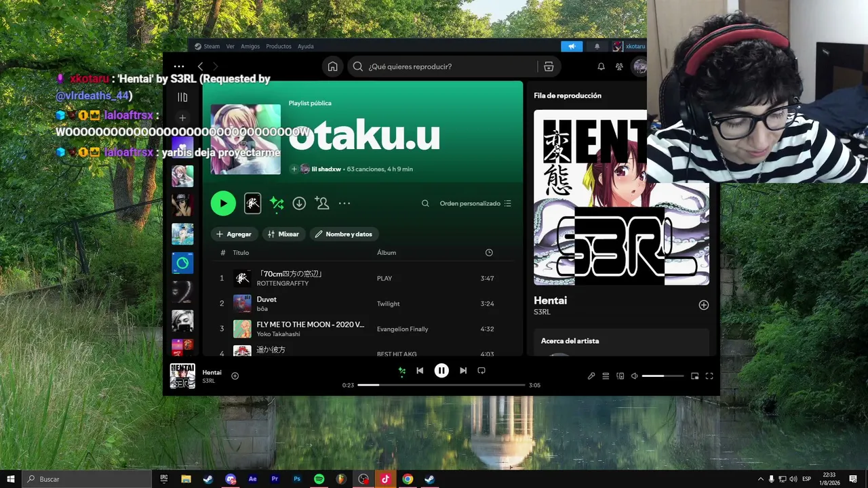Open the mini player
Image resolution: width=868 pixels, height=488 pixels.
click(695, 376)
